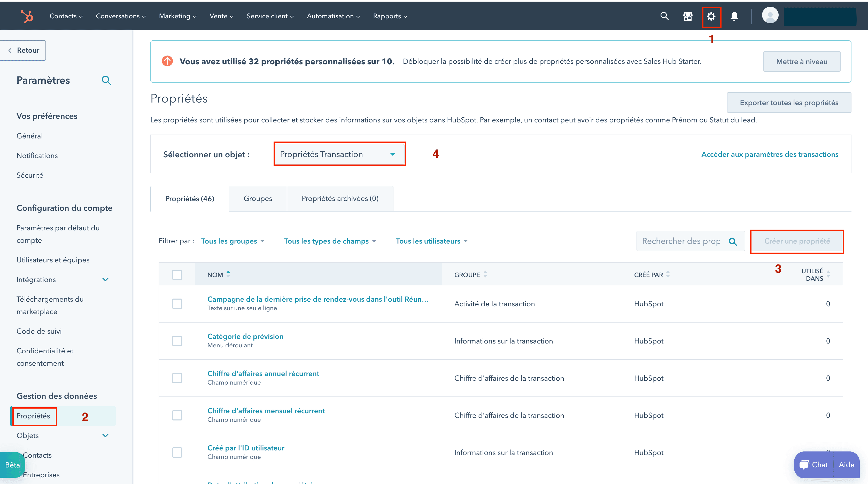
Task: Open global search magnifier in top bar
Action: tap(664, 16)
